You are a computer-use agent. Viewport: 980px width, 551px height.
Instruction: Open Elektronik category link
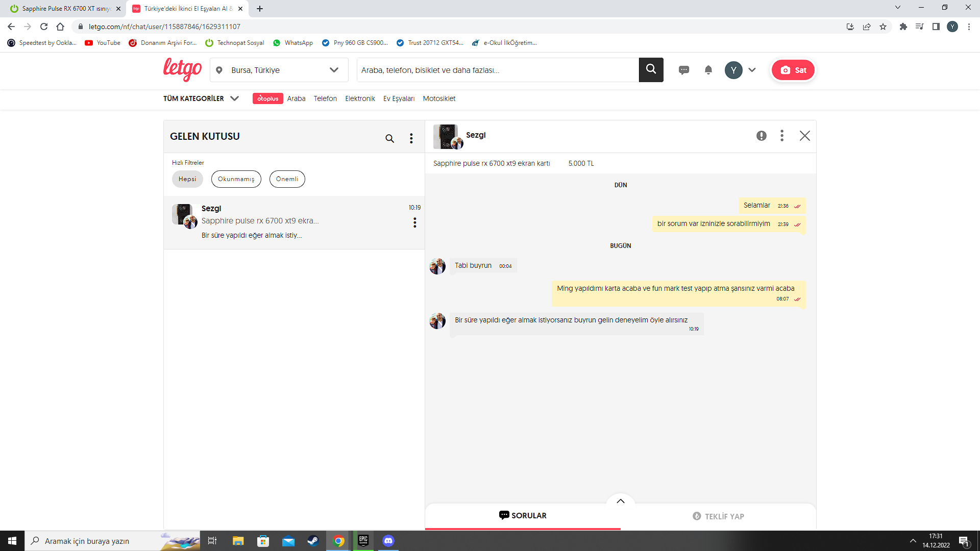coord(360,98)
